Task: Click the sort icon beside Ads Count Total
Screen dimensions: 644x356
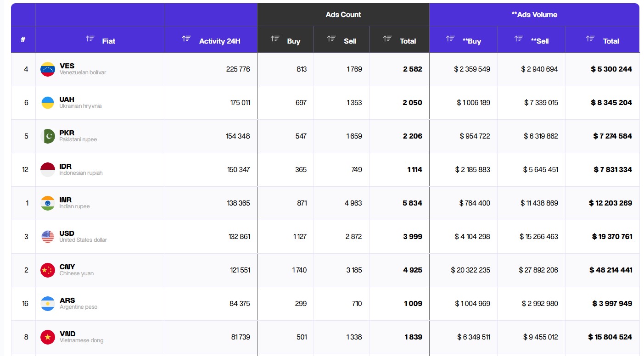Action: click(x=387, y=39)
